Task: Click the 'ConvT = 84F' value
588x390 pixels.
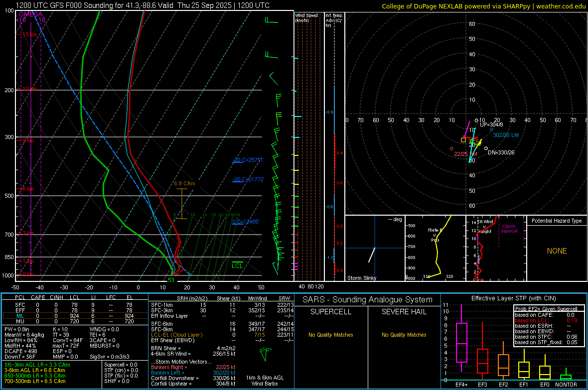Action: click(68, 340)
